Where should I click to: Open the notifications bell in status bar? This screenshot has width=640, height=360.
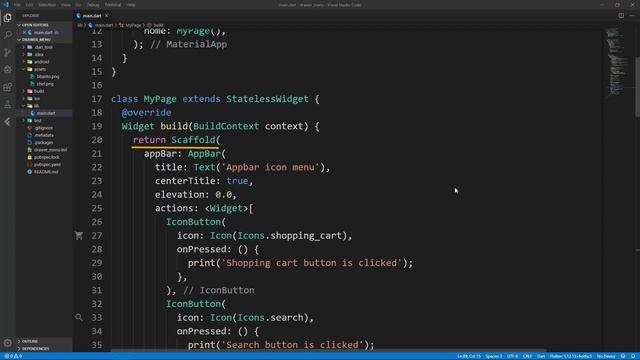click(x=633, y=356)
